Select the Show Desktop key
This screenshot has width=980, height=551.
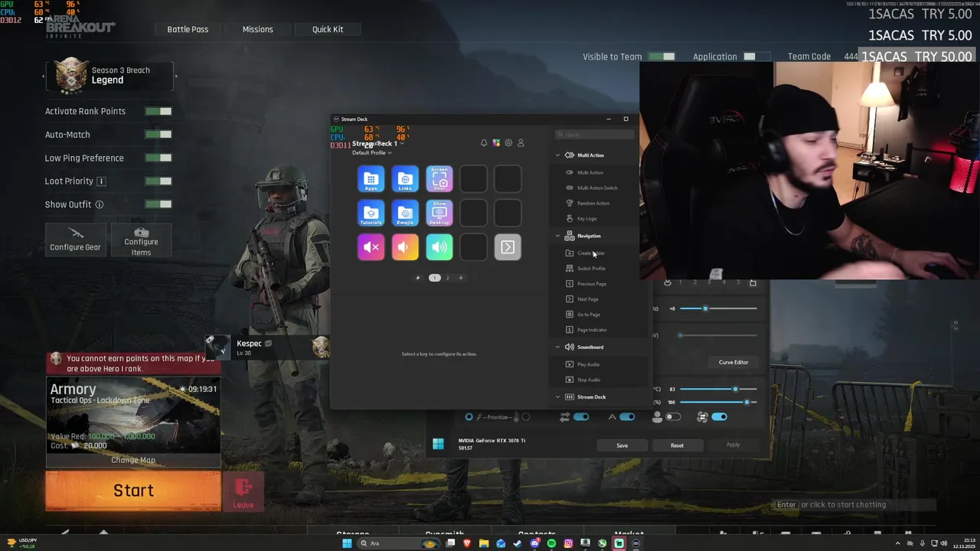click(x=439, y=213)
